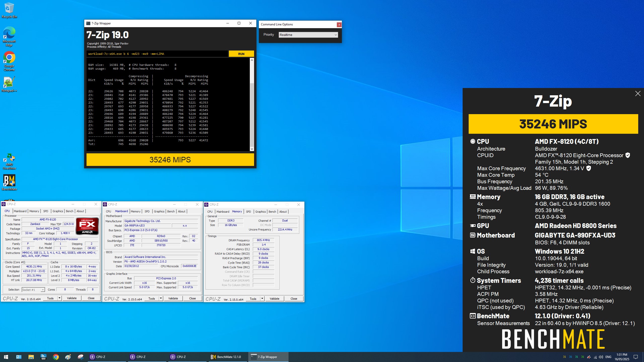
Task: Click the shield beside 4631.00 MHz, 1.34 V
Action: pos(589,168)
